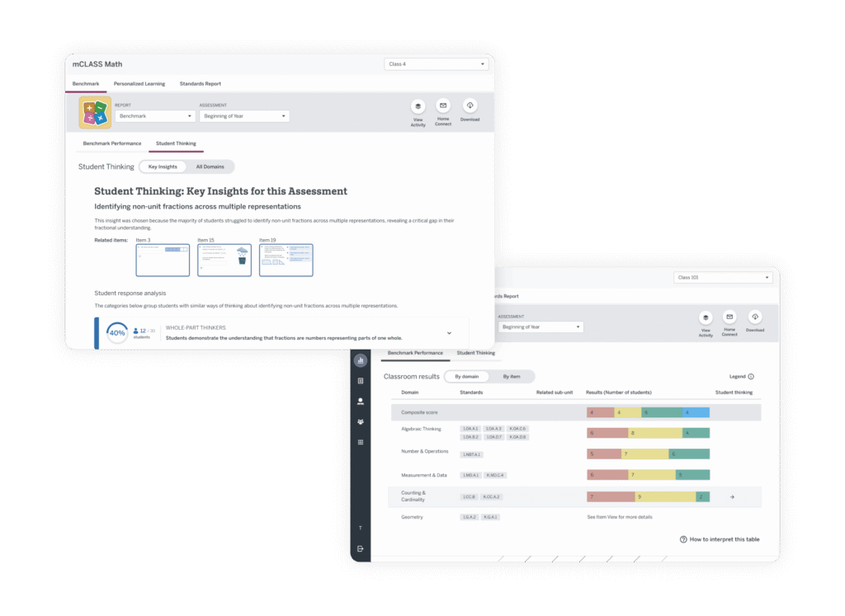Open Class 4 dropdown
The width and height of the screenshot is (845, 616).
437,64
